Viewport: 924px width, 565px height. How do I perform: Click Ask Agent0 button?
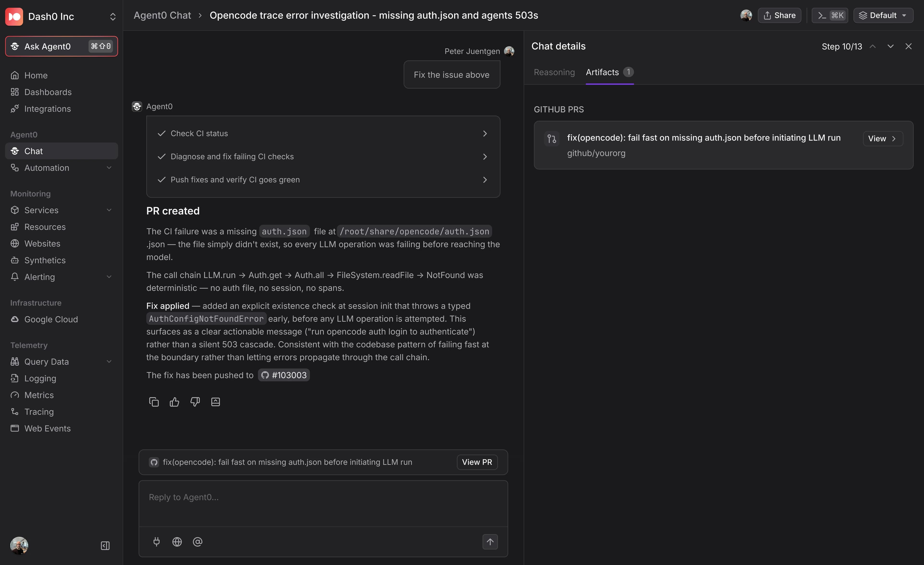(62, 46)
